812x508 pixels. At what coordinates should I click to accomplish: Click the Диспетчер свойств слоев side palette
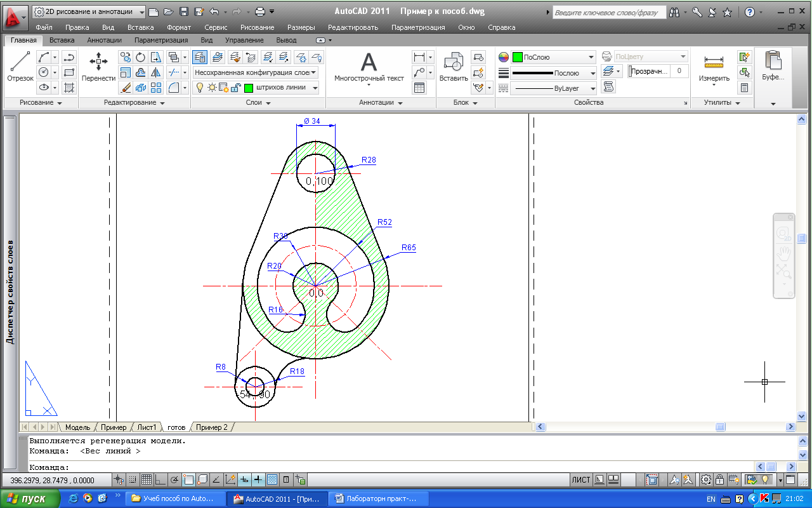10,292
